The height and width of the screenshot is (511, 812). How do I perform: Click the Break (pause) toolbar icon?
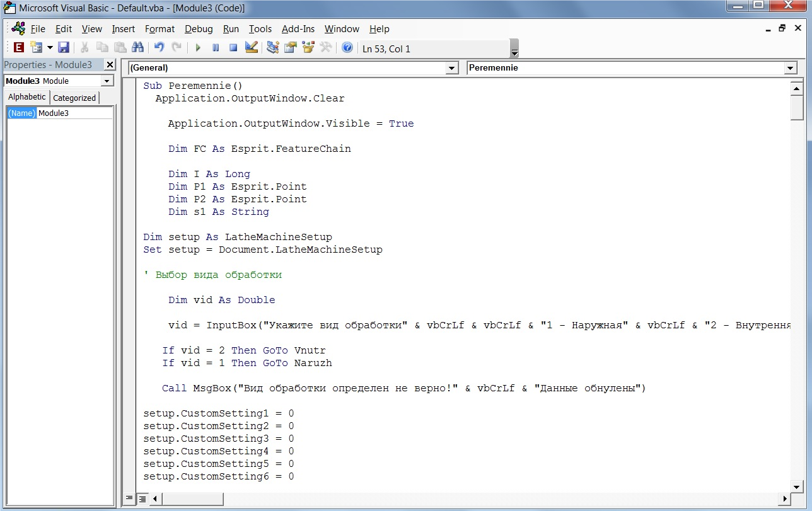pos(216,48)
